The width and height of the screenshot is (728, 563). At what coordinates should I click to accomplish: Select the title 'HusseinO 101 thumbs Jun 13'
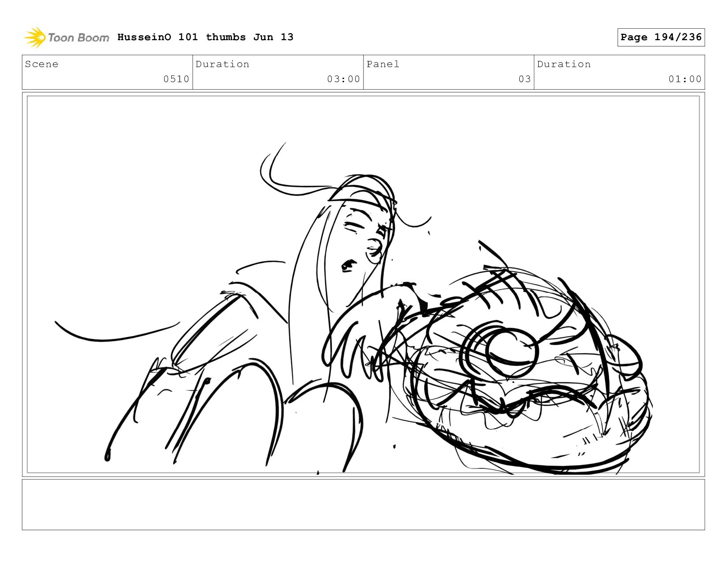(x=205, y=37)
